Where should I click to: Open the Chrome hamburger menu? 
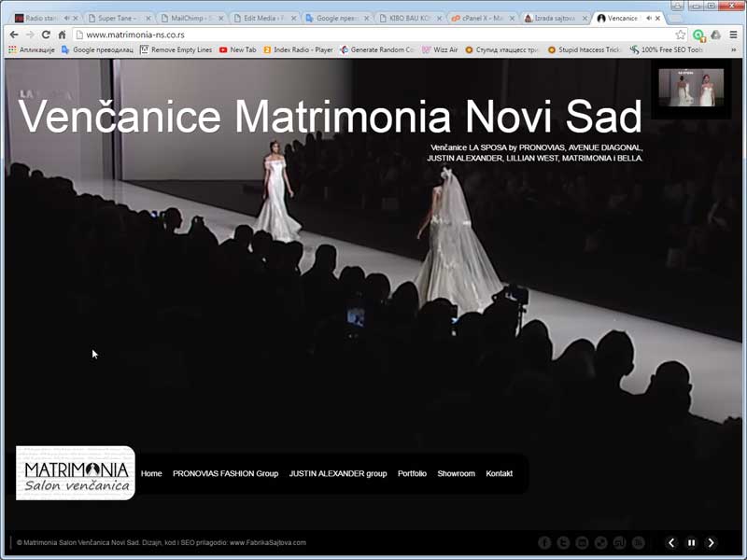pyautogui.click(x=733, y=35)
